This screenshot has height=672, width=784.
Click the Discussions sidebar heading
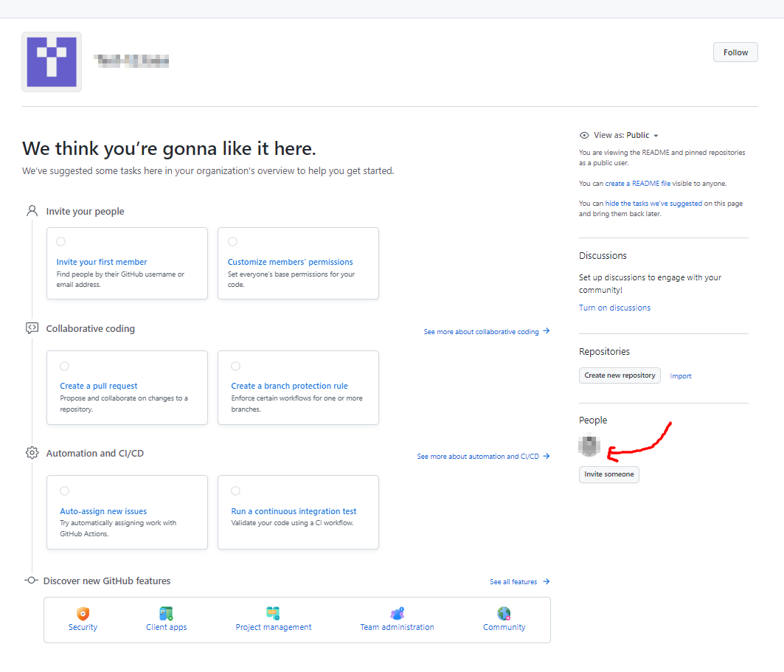(x=603, y=256)
